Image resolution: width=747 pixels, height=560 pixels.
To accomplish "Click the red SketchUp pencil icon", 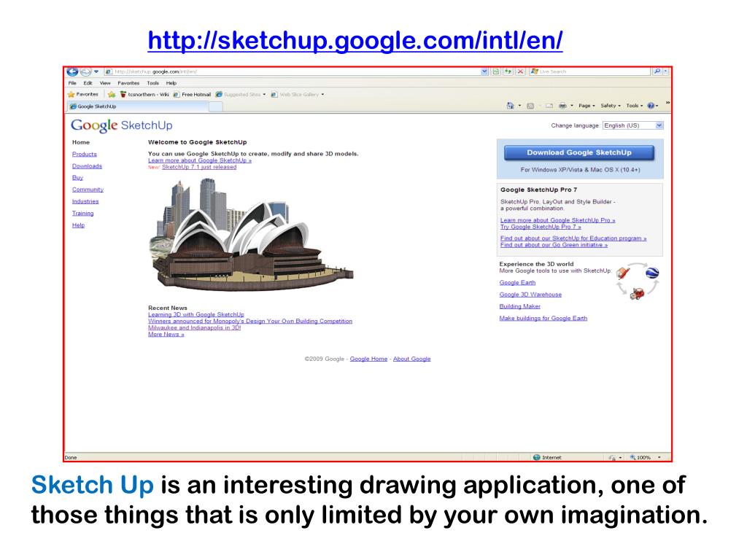I will [x=623, y=273].
